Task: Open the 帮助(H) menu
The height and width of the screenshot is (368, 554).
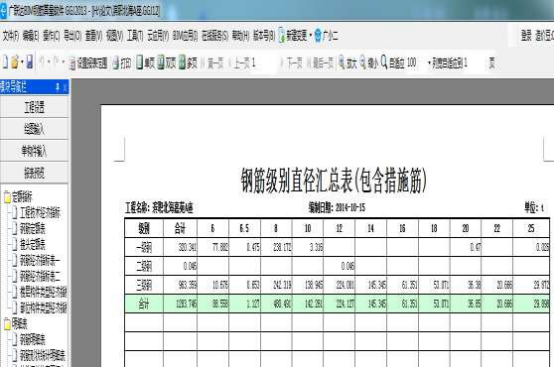Action: click(240, 35)
